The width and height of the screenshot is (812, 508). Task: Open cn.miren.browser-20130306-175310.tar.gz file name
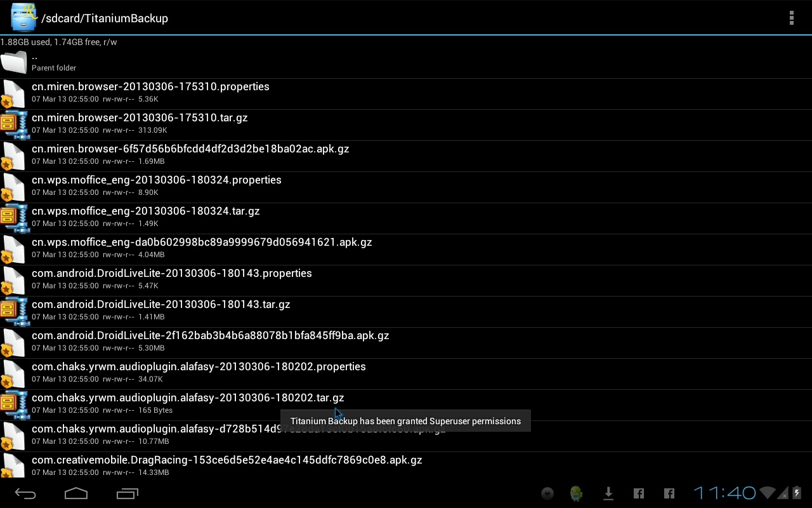click(x=140, y=117)
